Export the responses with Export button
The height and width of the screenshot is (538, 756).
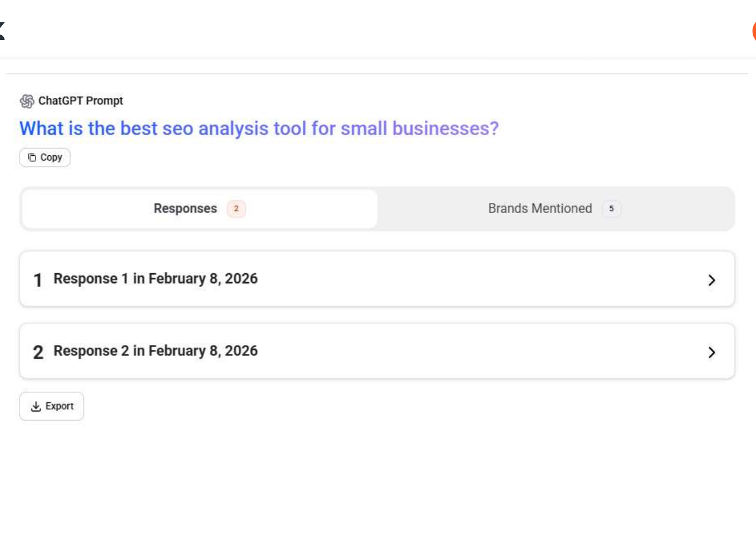pos(52,406)
